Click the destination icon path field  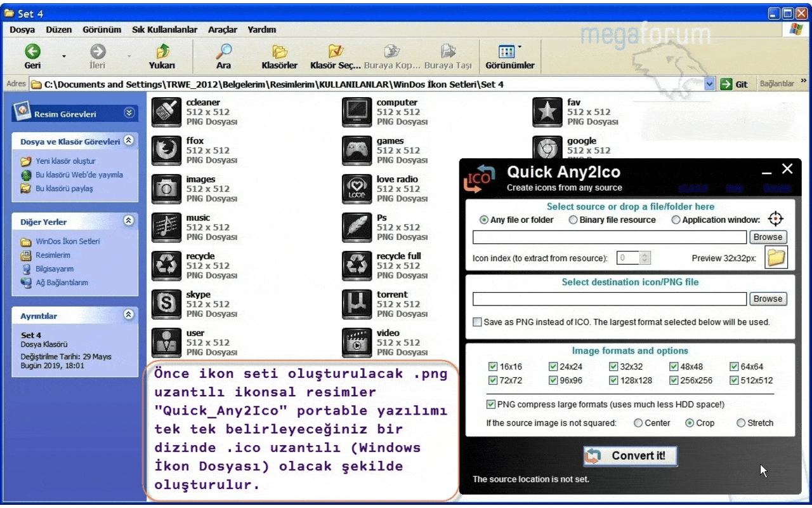point(610,298)
